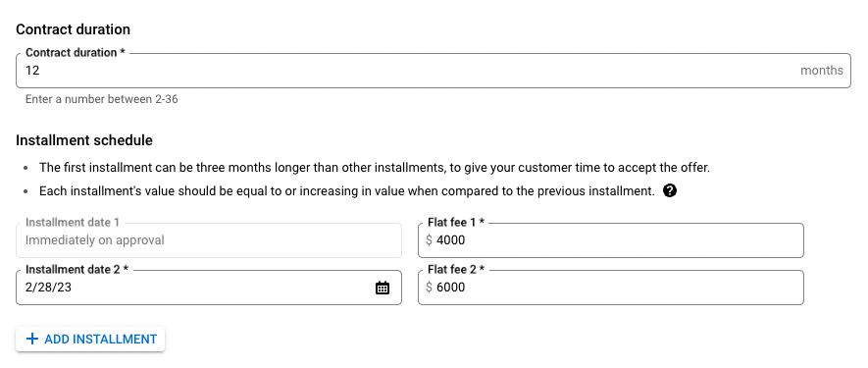Screen dimensions: 868x368
Task: Select the Flat fee 1 field with 4000
Action: click(x=611, y=240)
